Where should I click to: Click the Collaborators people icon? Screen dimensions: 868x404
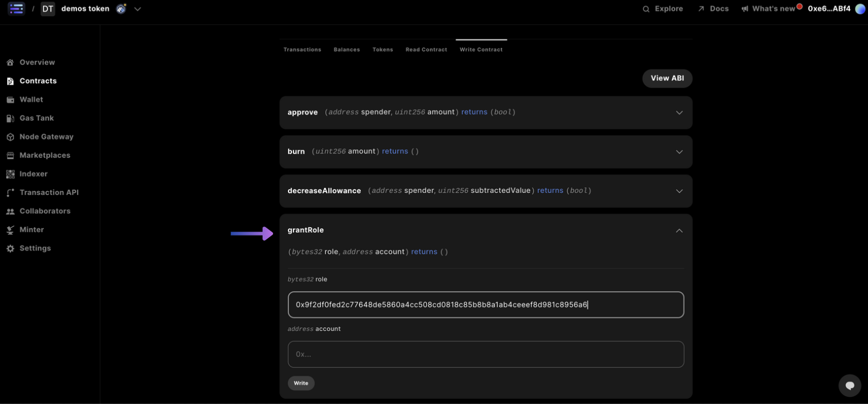[10, 212]
